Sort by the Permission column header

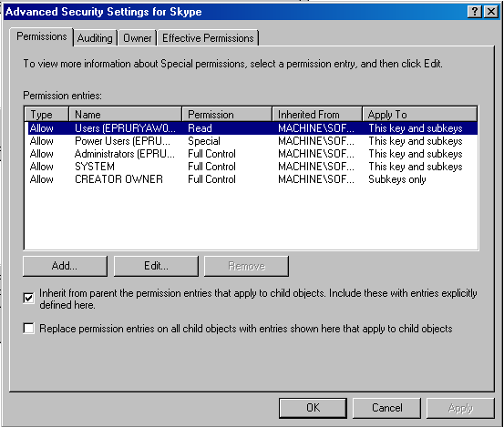227,115
